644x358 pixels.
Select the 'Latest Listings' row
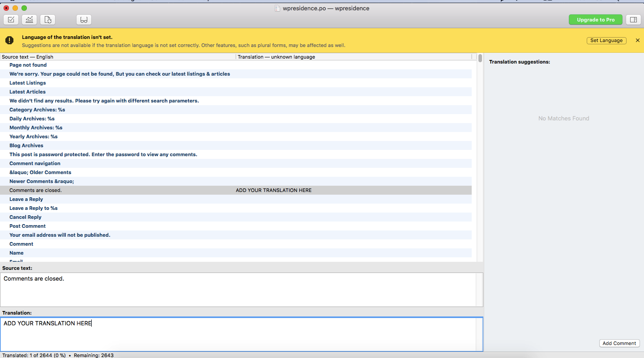[236, 83]
